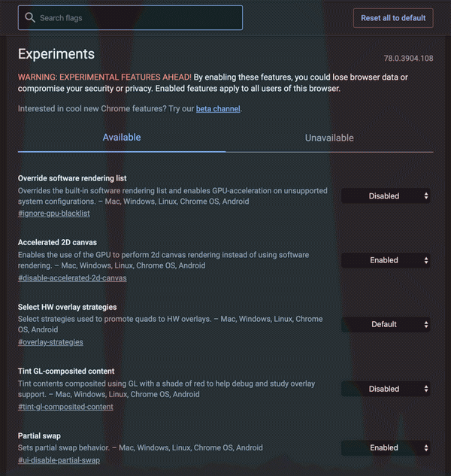
Task: Open Accelerated 2D canvas dropdown
Action: [x=387, y=260]
